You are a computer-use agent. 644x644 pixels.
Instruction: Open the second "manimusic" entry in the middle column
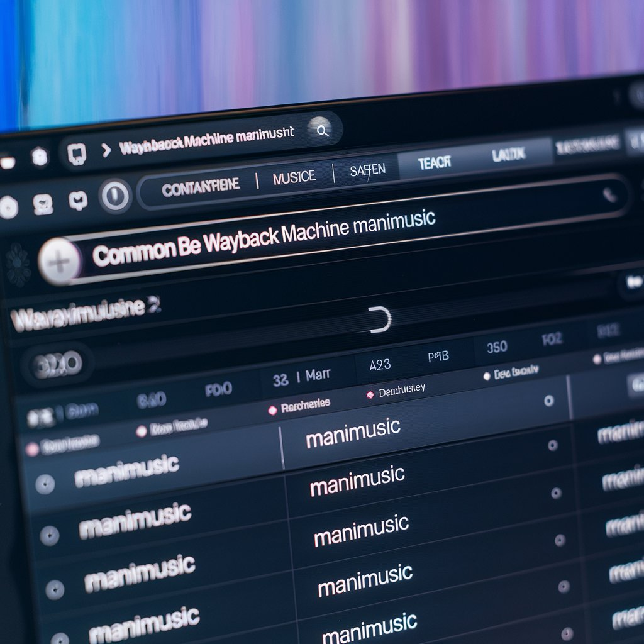pos(357,480)
